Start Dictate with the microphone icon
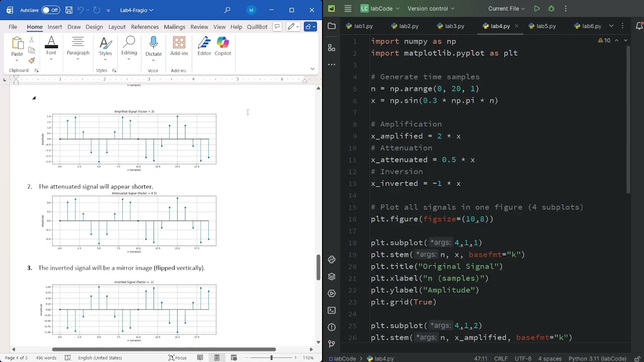 click(x=153, y=43)
